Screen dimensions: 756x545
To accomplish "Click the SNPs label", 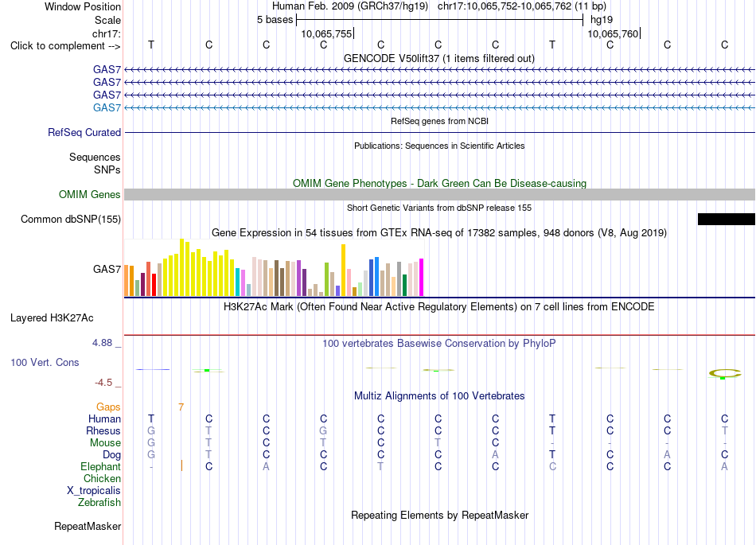I will tap(107, 169).
